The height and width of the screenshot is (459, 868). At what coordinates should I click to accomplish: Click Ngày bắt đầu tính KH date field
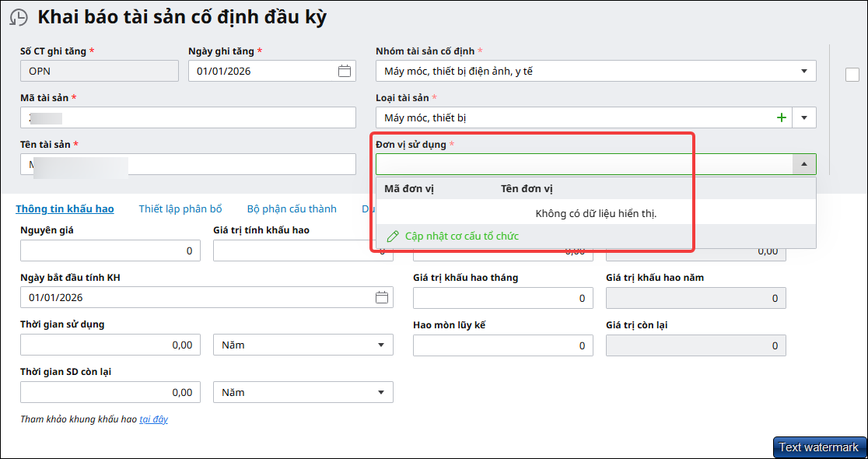point(206,297)
